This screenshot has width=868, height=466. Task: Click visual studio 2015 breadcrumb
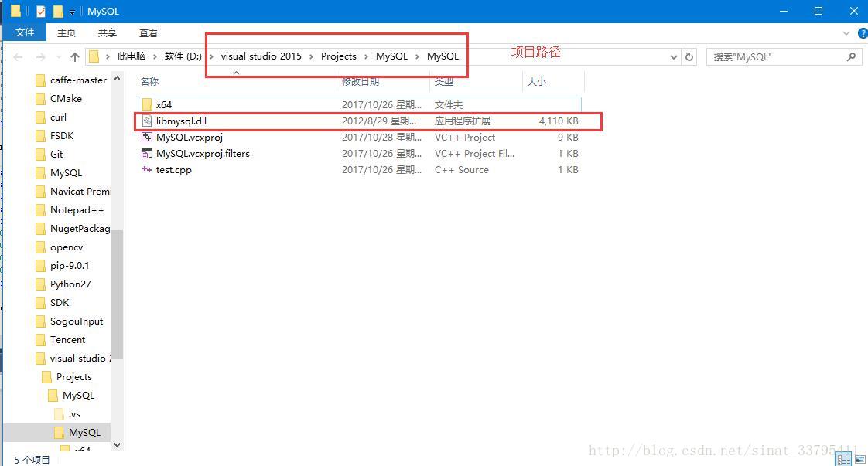coord(261,56)
